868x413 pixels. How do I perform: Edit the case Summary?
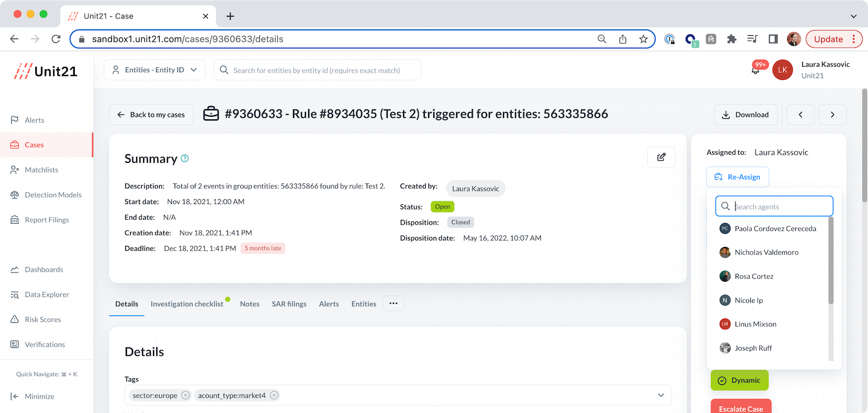(x=661, y=157)
